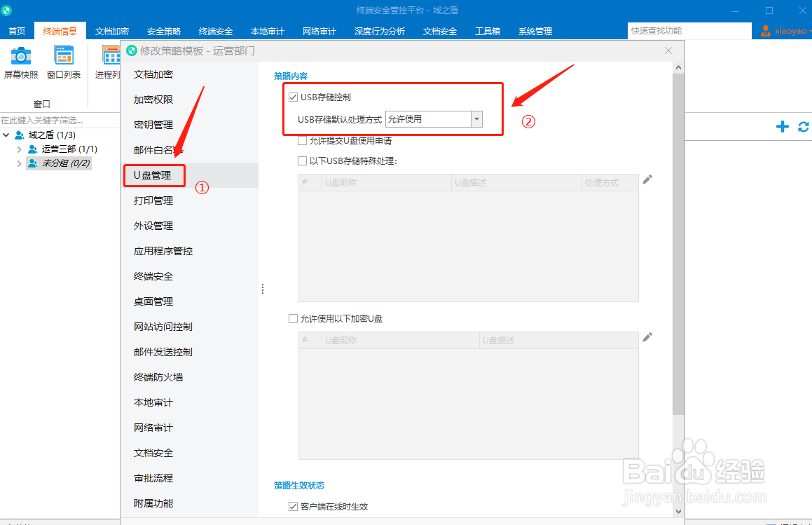
Task: Collapse the 域之盾 (1/3) tree node
Action: click(x=6, y=135)
